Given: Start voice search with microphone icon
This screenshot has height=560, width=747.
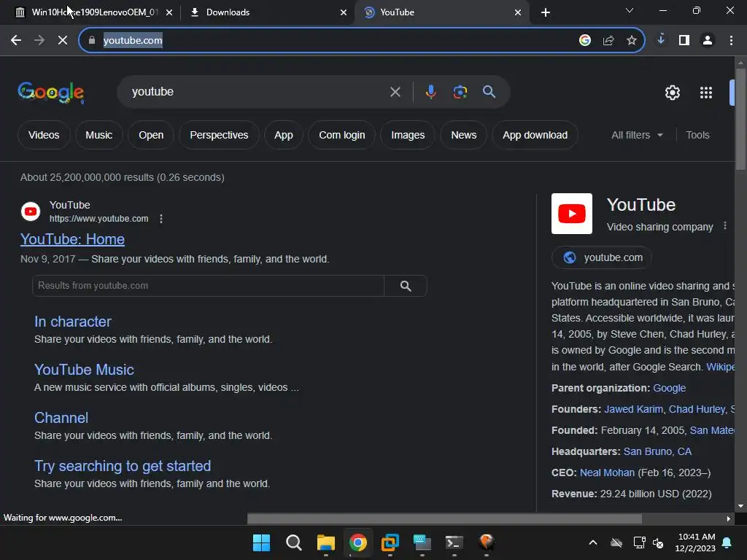Looking at the screenshot, I should coord(430,92).
